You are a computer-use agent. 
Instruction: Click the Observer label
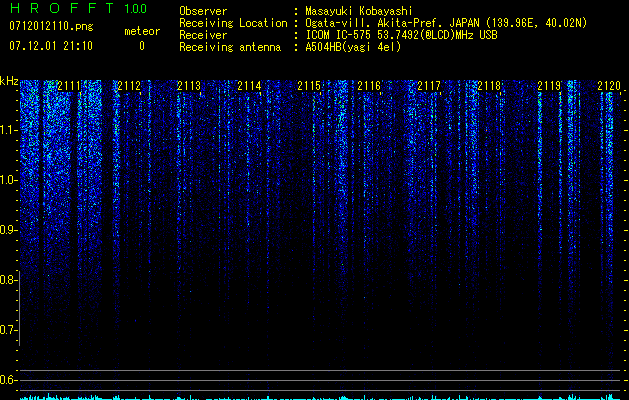[203, 11]
